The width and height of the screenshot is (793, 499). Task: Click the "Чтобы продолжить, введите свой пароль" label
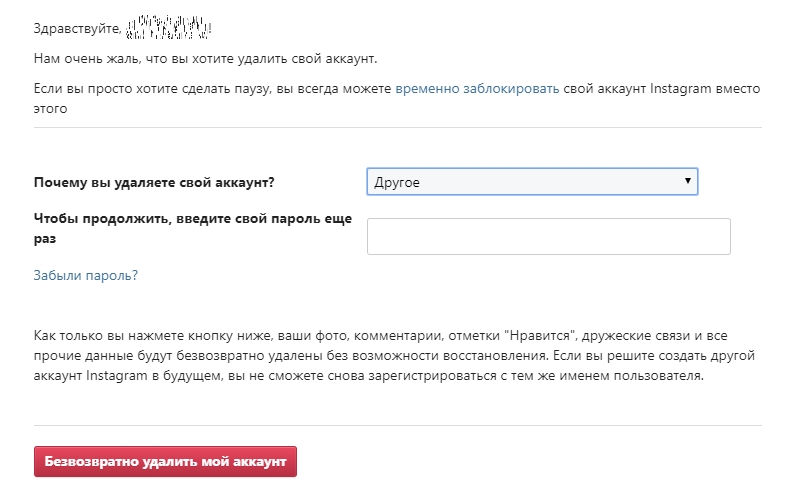point(192,219)
